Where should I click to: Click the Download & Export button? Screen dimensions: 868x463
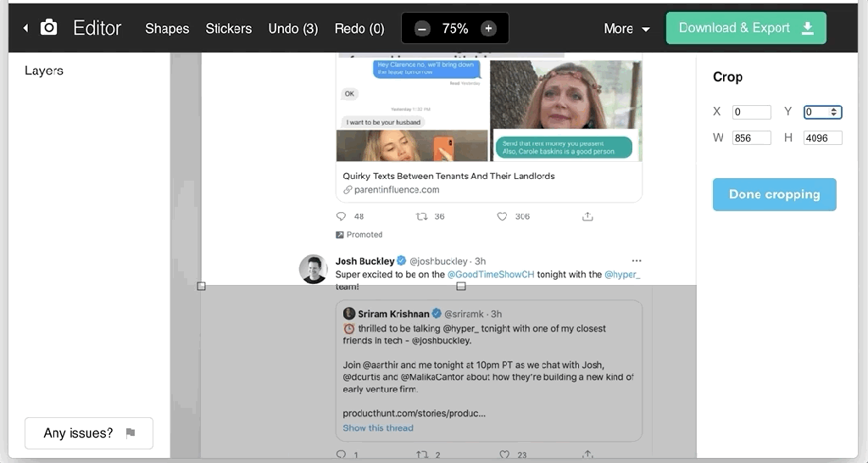(x=746, y=28)
